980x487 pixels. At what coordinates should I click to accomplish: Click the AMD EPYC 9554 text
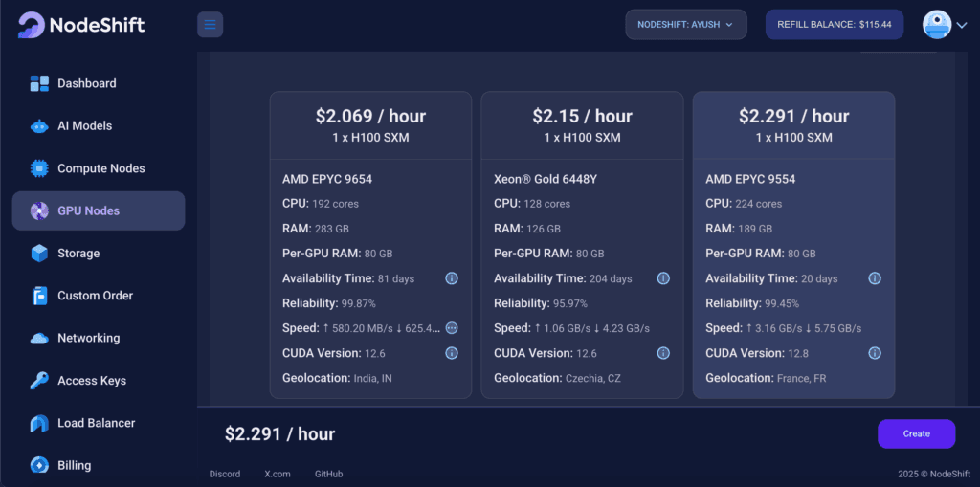point(750,180)
